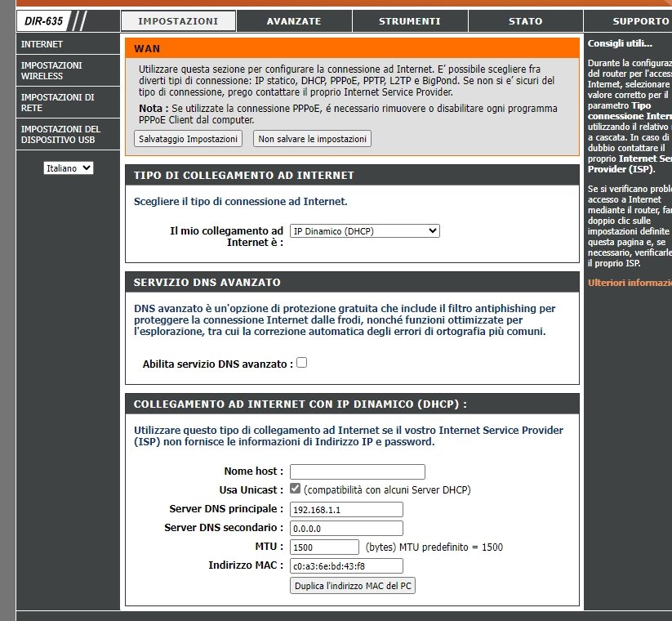Open the STRUMENTI tab

point(410,21)
